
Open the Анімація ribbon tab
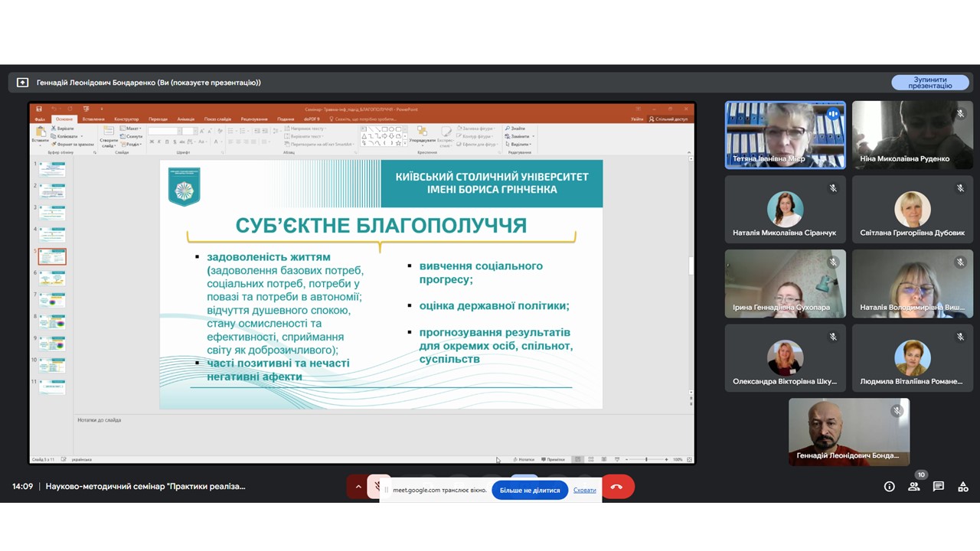[185, 119]
